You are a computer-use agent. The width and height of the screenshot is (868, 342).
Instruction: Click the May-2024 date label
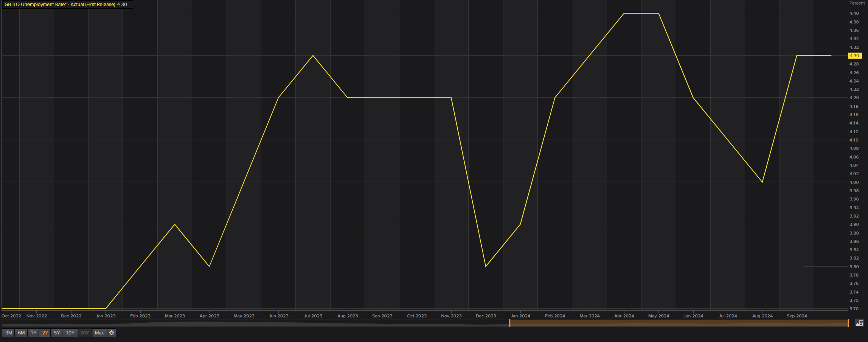(659, 316)
